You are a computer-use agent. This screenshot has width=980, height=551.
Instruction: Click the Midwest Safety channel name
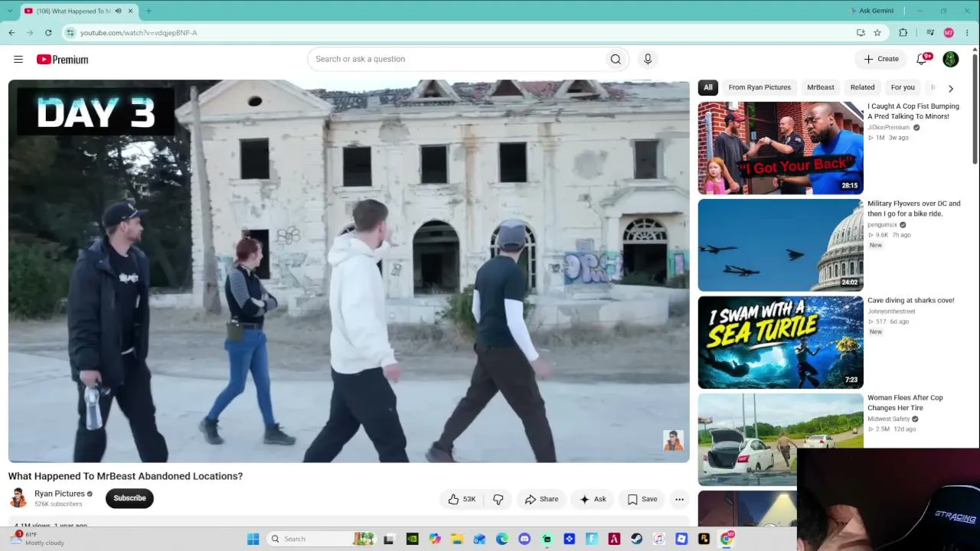coord(889,419)
